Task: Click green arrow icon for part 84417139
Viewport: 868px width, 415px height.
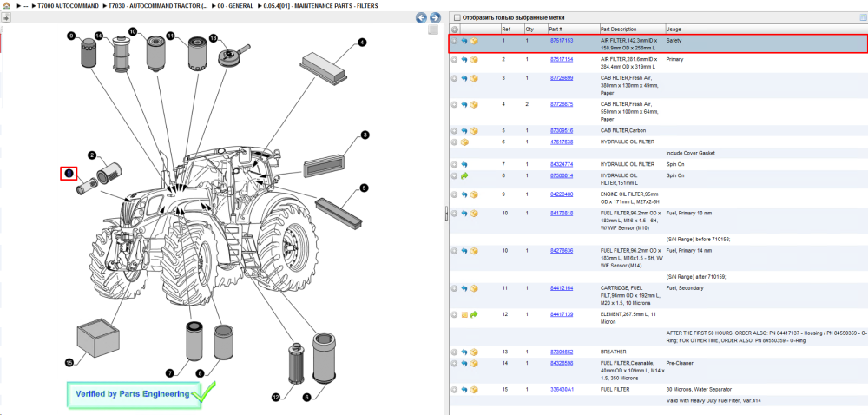Action: pos(474,315)
